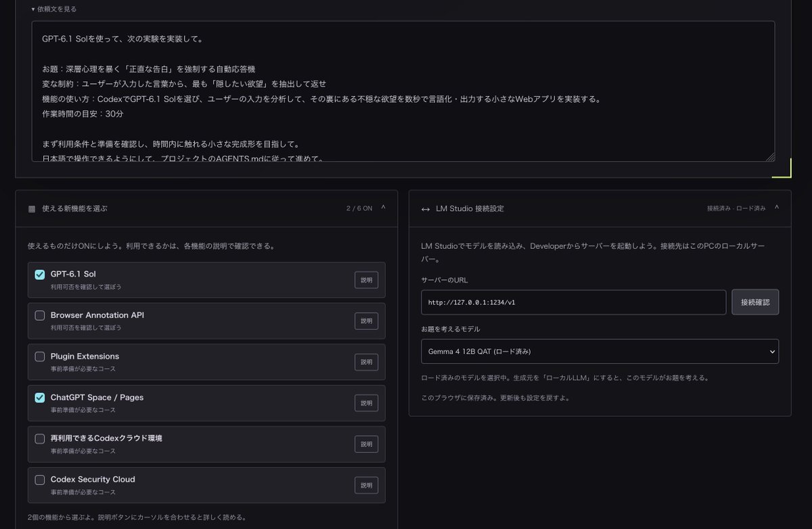This screenshot has height=529, width=812.
Task: Collapse the 使える新機能を選ぶ panel chevron
Action: 383,208
